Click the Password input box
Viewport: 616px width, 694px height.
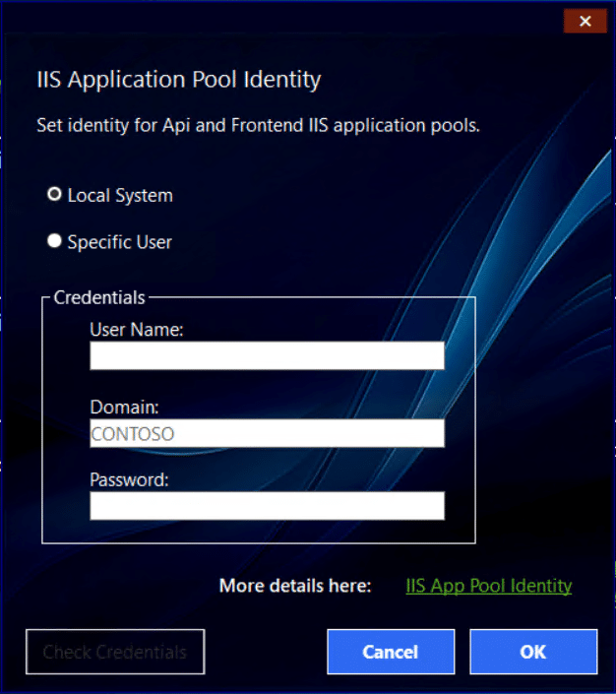(267, 506)
